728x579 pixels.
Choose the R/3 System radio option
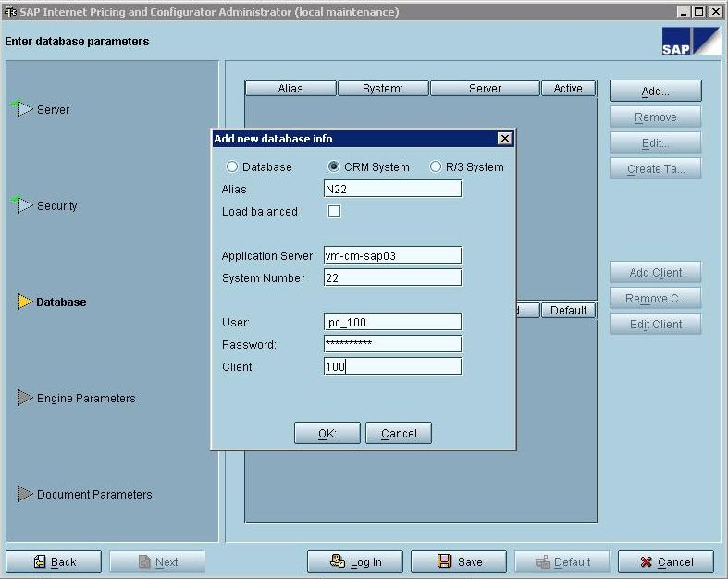click(x=436, y=167)
